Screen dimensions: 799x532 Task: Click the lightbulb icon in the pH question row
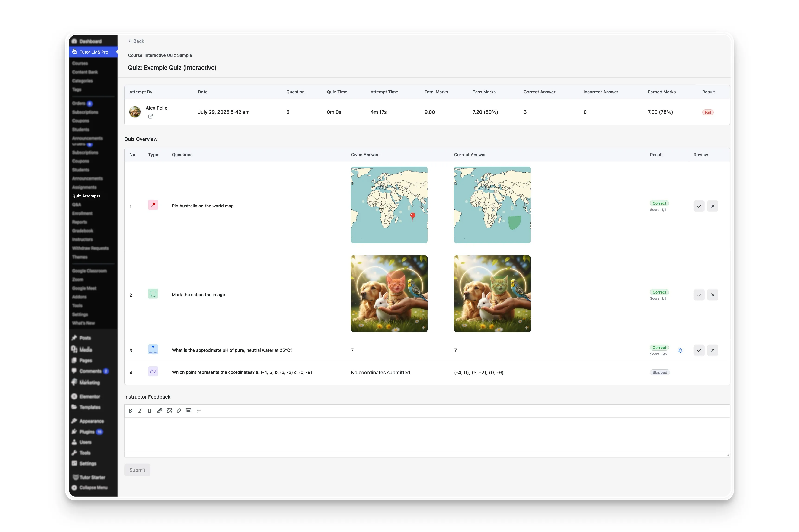point(680,350)
